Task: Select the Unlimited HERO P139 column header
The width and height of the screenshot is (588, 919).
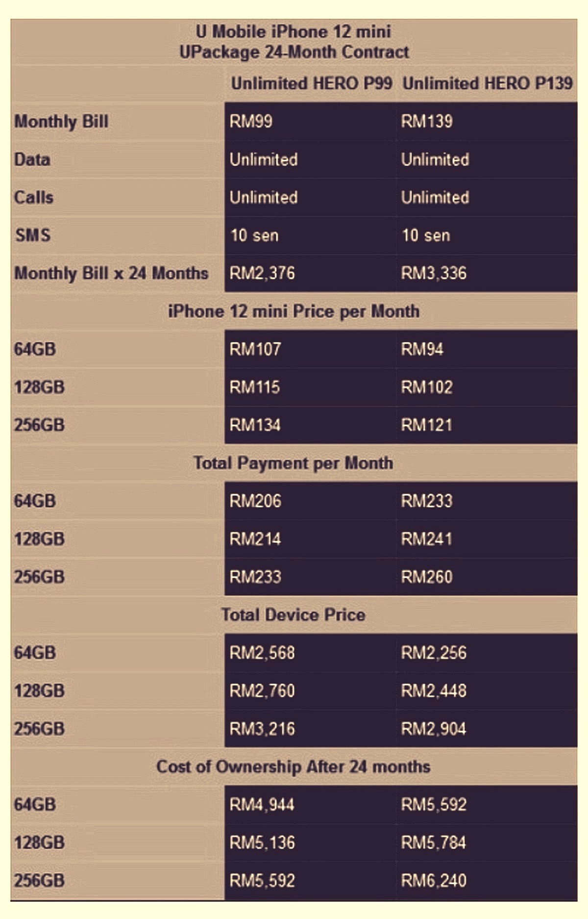Action: point(488,83)
